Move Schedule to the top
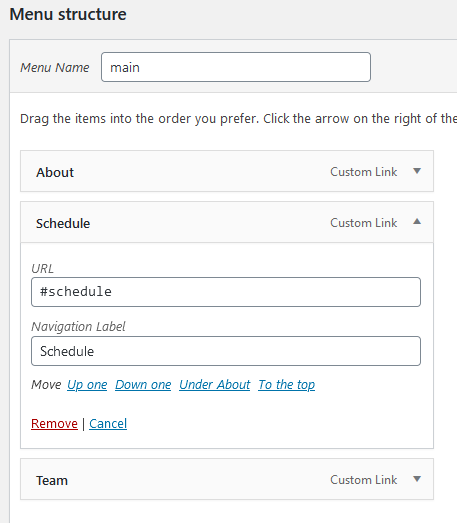This screenshot has width=457, height=523. (x=287, y=385)
